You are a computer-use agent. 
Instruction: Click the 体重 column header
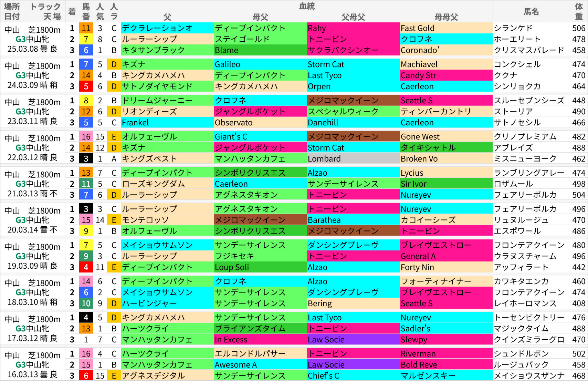pos(578,12)
